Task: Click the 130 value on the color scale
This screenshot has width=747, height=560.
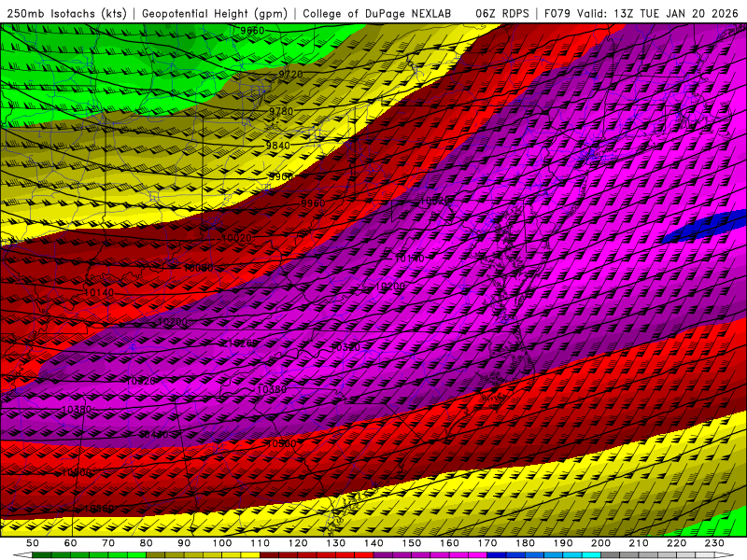Action: [336, 543]
